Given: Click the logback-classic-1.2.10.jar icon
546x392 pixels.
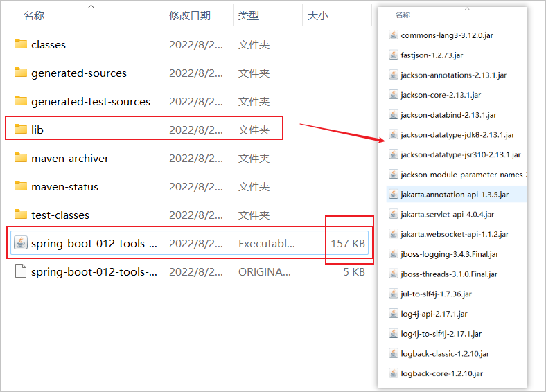Looking at the screenshot, I should click(x=393, y=353).
